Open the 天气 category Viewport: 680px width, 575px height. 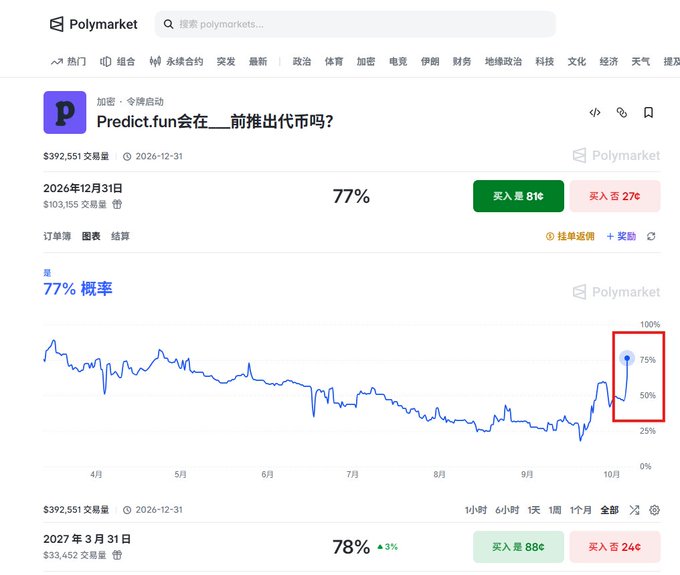pos(641,62)
